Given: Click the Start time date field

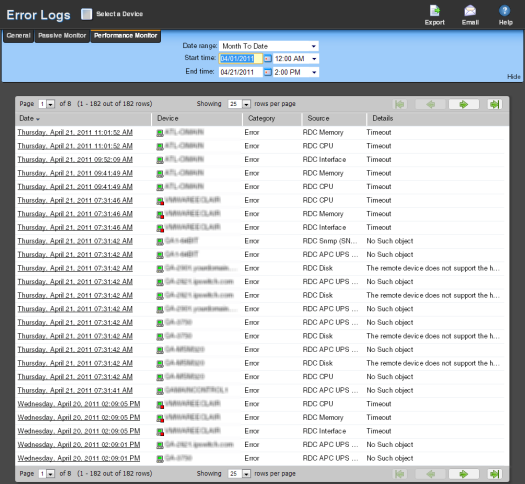Looking at the screenshot, I should (240, 59).
